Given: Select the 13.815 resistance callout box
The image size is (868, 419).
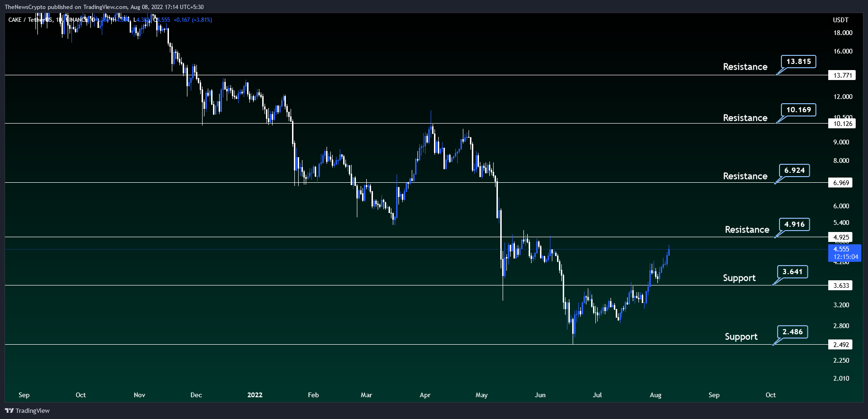Looking at the screenshot, I should click(x=798, y=62).
